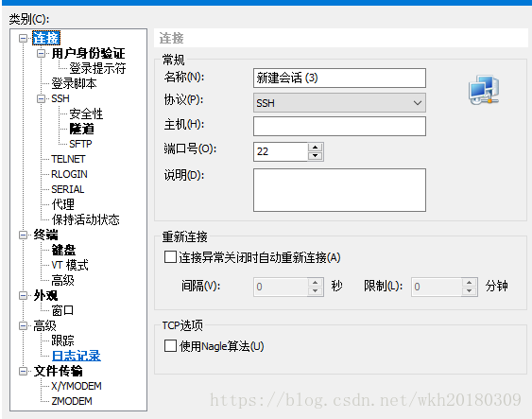
Task: Select RLOGIN in the tree
Action: tap(69, 174)
